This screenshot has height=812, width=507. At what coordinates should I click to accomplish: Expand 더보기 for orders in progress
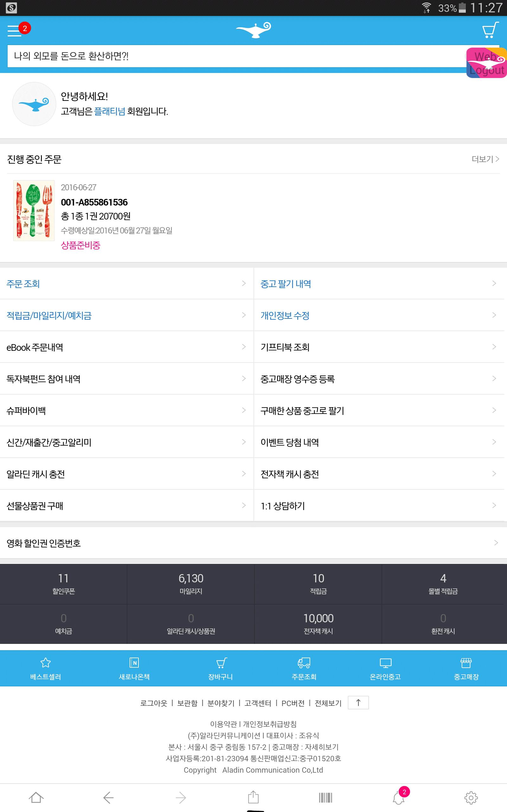pos(485,159)
